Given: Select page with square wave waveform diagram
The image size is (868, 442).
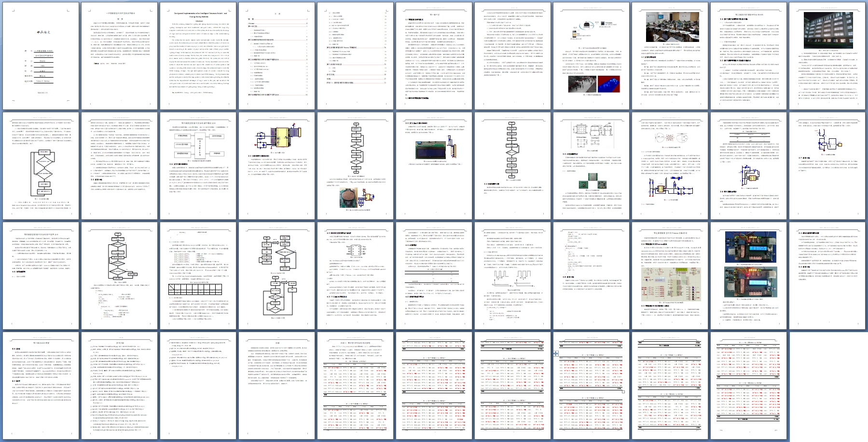Looking at the screenshot, I should (512, 275).
